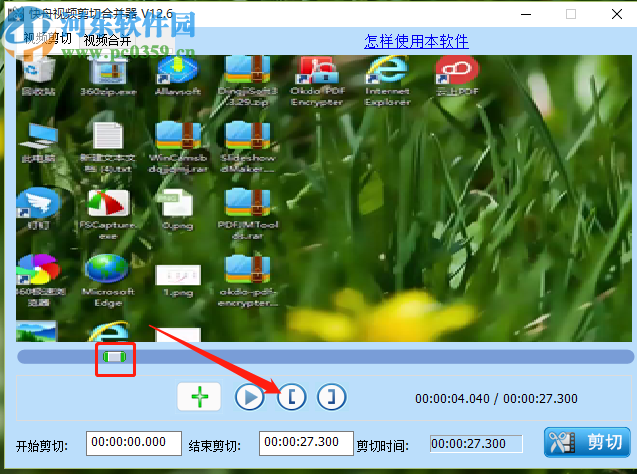Click the 剪切时间 duration field
Screen dimensions: 637x474
[x=476, y=444]
